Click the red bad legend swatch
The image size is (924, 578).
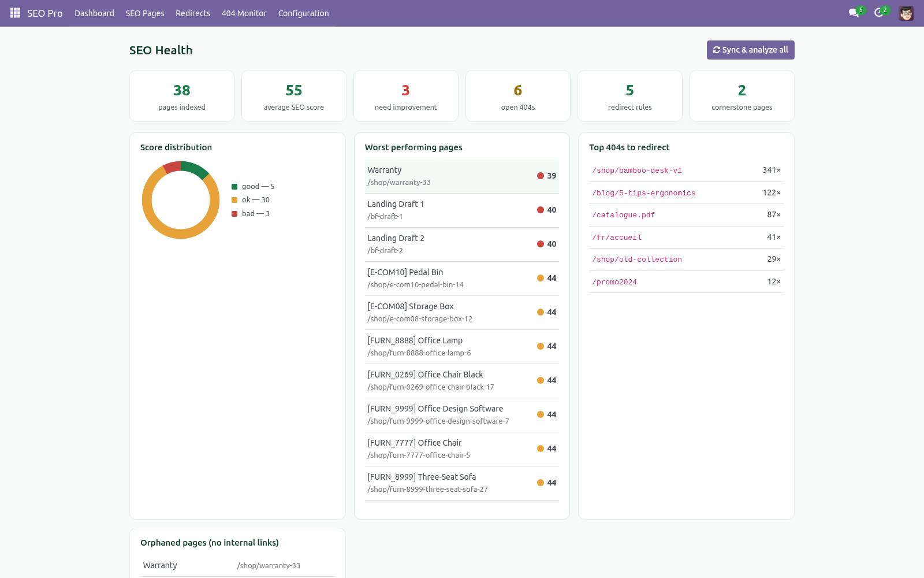pyautogui.click(x=234, y=214)
